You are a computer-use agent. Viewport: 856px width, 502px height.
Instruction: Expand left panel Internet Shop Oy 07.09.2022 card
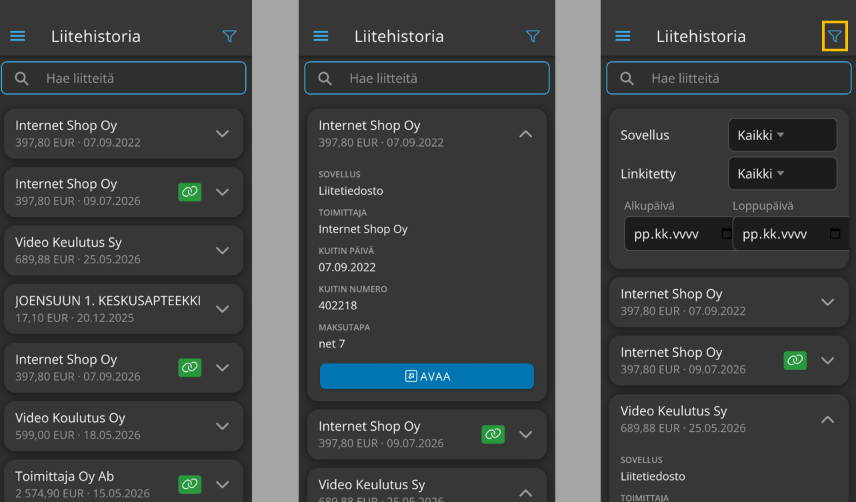pos(222,134)
